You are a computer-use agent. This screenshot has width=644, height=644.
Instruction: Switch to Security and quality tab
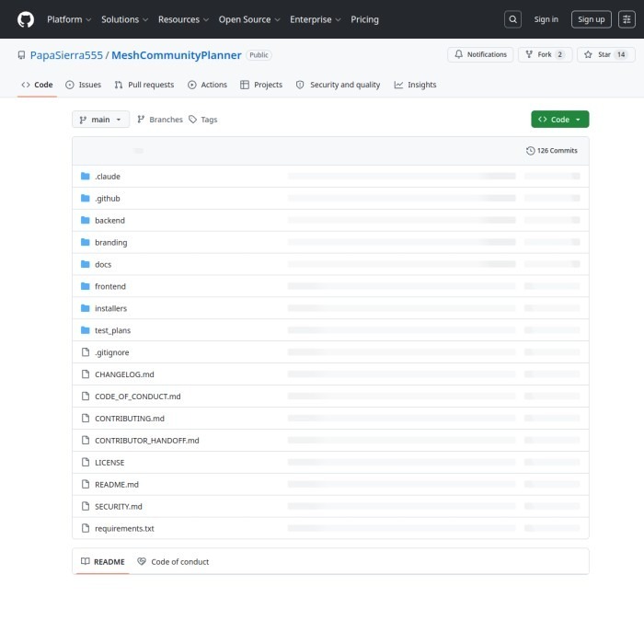338,85
